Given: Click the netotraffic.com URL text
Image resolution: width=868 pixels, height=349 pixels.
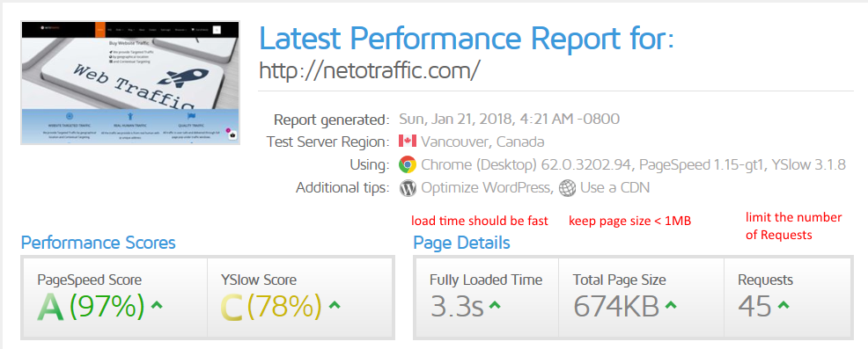Looking at the screenshot, I should (x=370, y=70).
